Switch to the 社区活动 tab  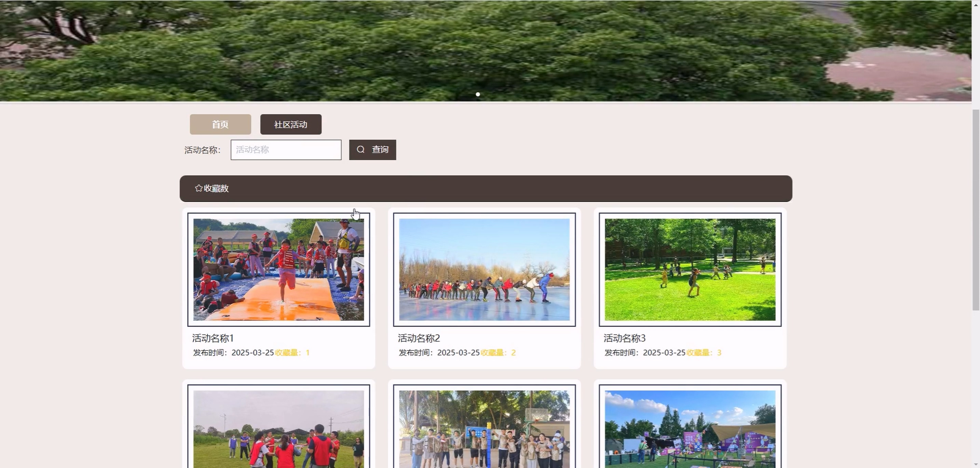(291, 124)
